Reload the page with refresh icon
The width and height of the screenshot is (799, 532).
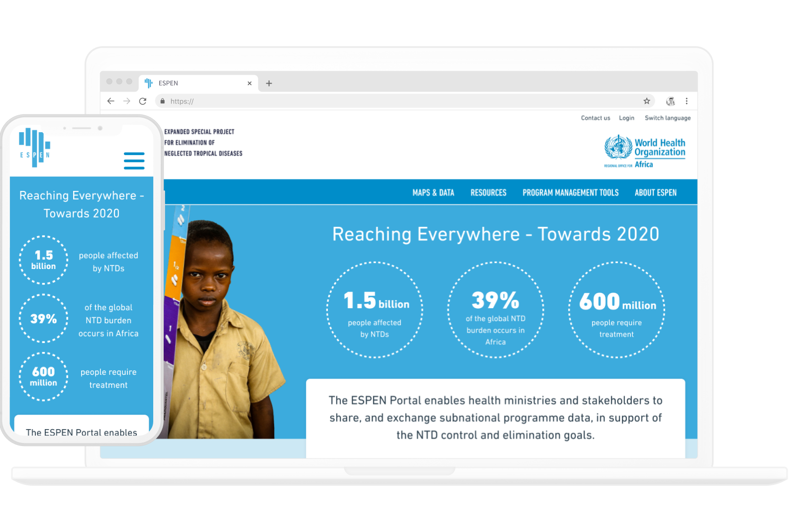[x=143, y=101]
